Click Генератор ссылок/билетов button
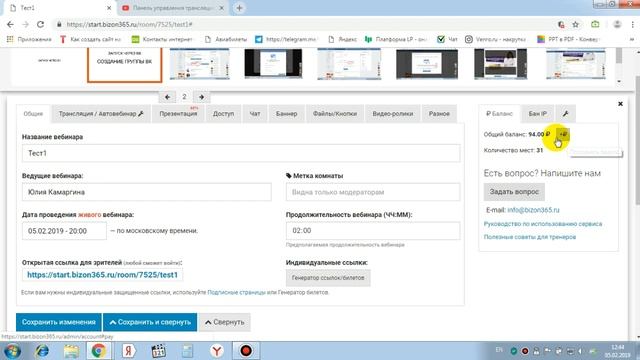Screen dimensions: 640x360 (328, 278)
